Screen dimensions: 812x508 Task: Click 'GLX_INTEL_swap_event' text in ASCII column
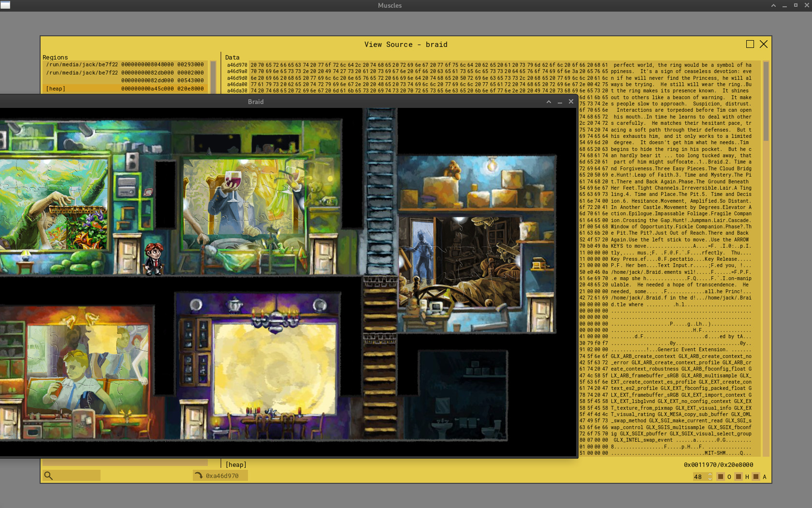click(643, 440)
